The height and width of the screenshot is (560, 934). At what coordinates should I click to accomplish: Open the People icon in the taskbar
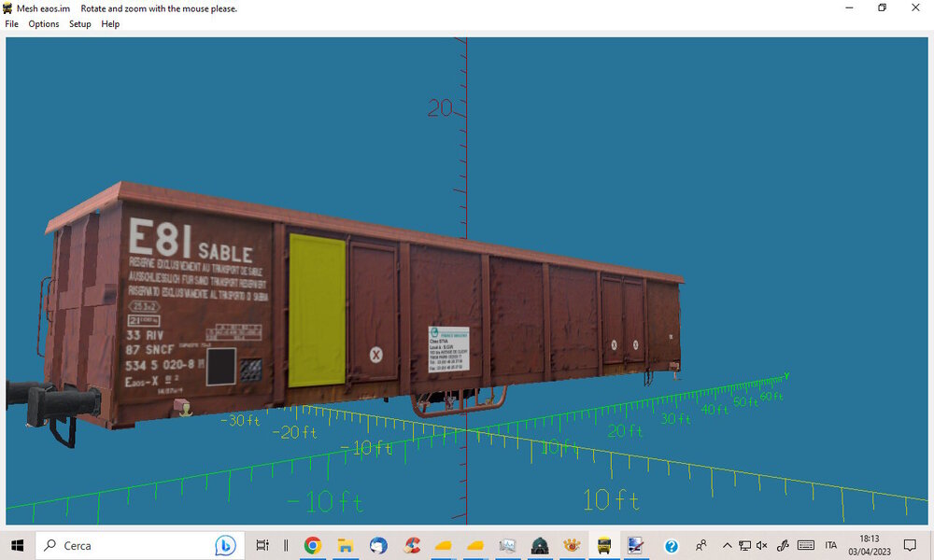701,545
